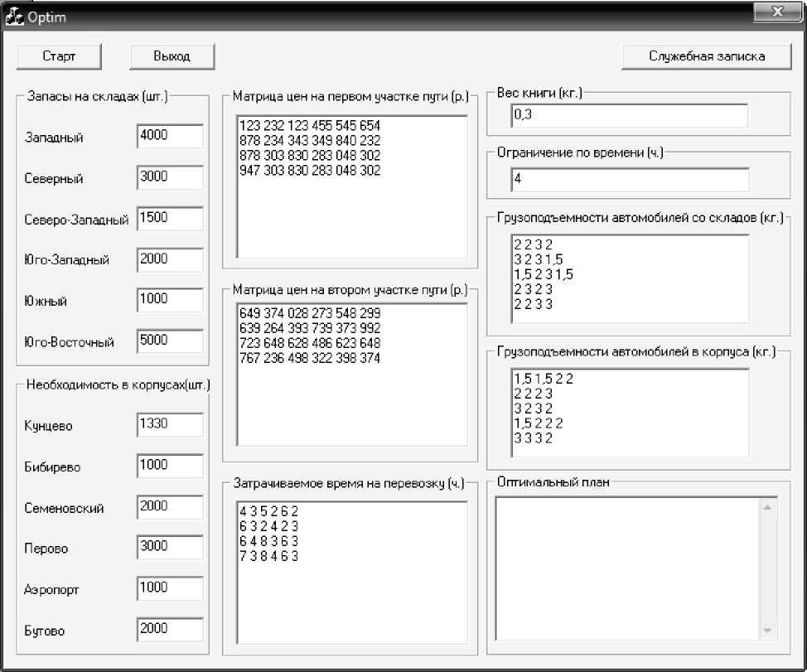The image size is (807, 672).
Task: Edit the Кунцево demand field
Action: coord(170,424)
